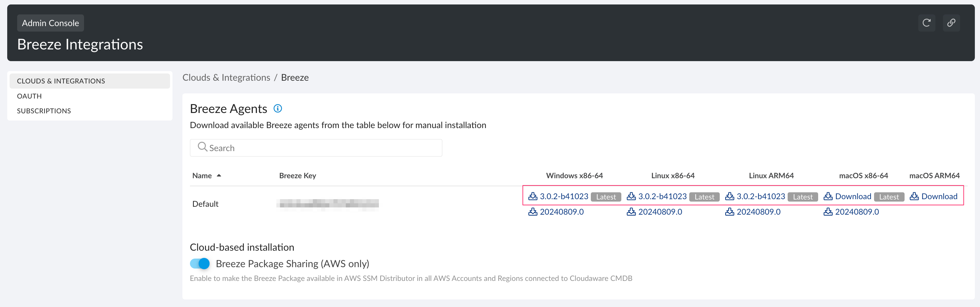This screenshot has height=307, width=980.
Task: Click Windows 3.0.2-b41023 download icon
Action: coord(533,196)
